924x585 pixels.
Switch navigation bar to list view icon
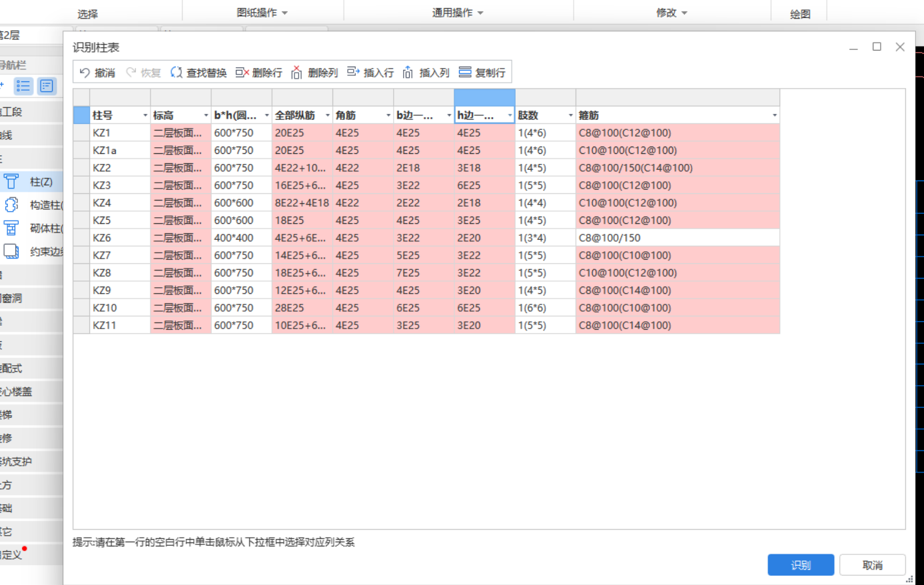(23, 86)
